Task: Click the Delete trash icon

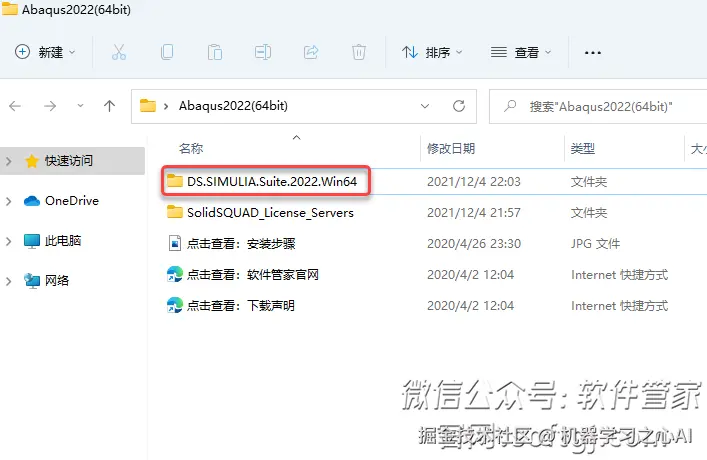Action: pyautogui.click(x=359, y=52)
